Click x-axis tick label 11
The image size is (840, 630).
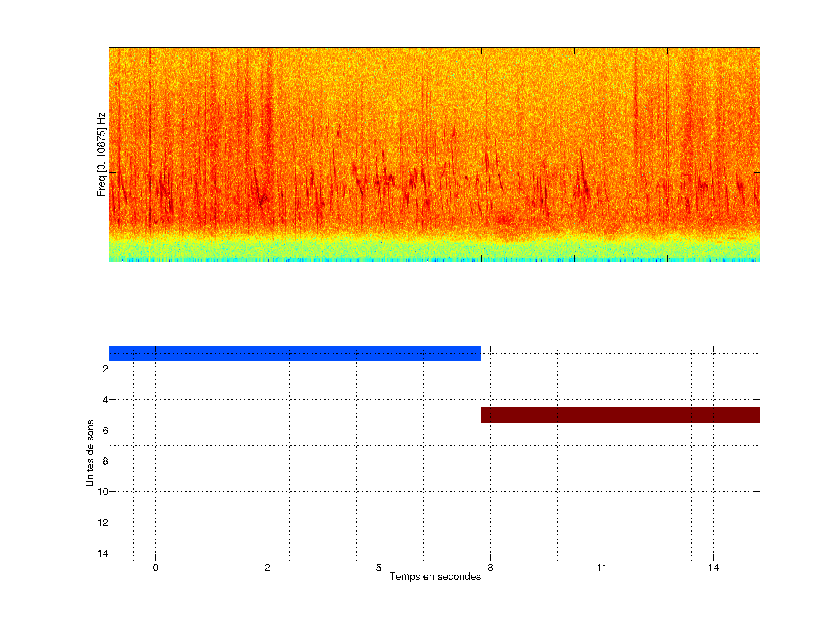click(x=601, y=568)
